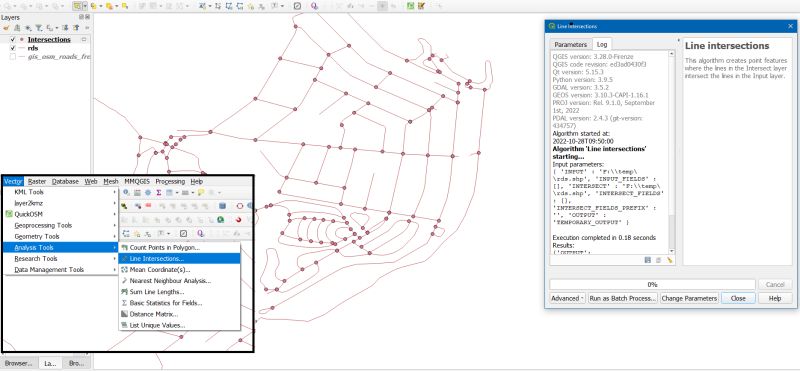Click sigma statistics icon in inset toolbar
The height and width of the screenshot is (371, 800).
coord(159,192)
